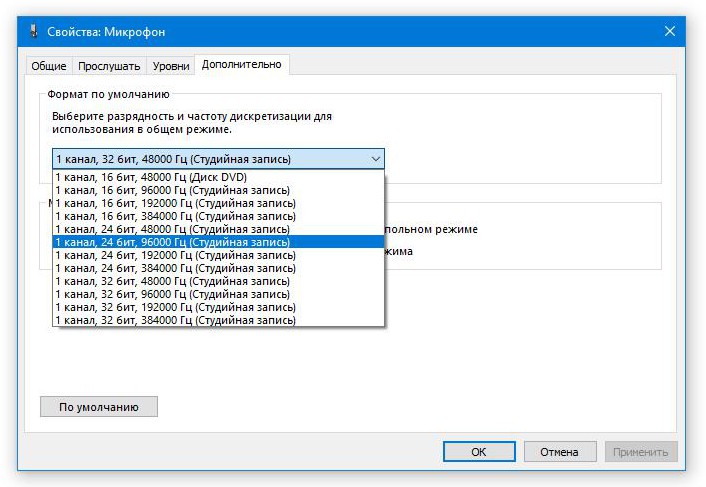Pick 1 канал, 32 бит, 384000 Гц option
This screenshot has height=487, width=706.
[175, 320]
